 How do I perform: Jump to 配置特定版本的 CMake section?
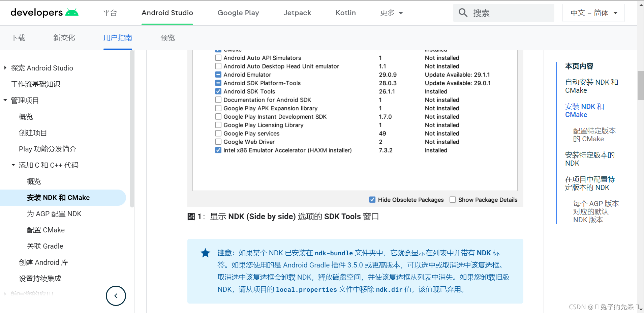(x=594, y=135)
